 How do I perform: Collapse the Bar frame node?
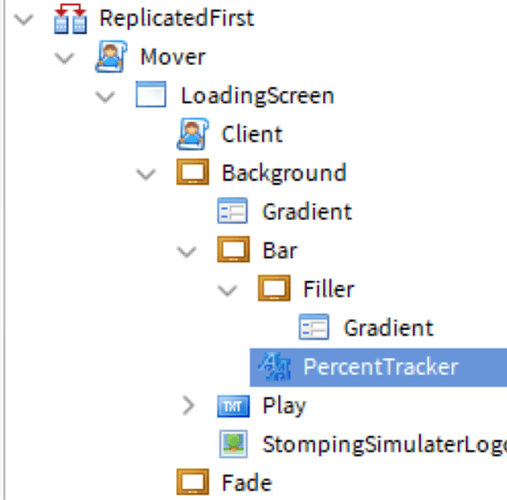tap(187, 252)
